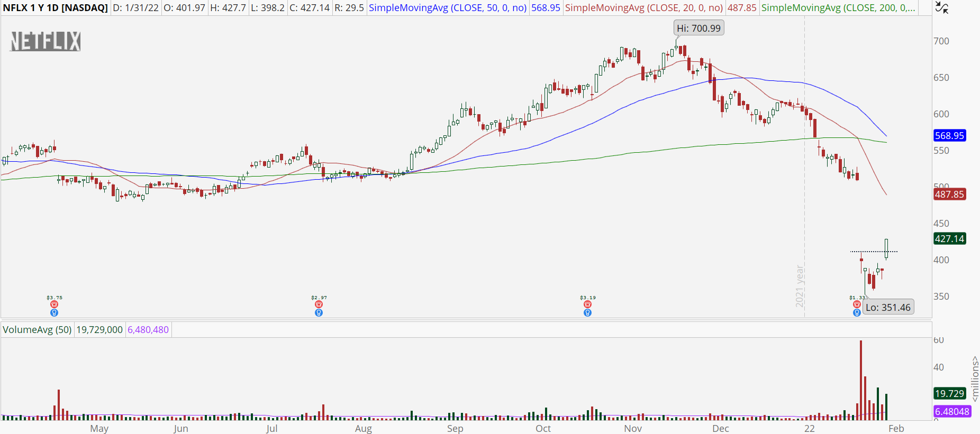Click the Hi: 700.99 price bubble
This screenshot has width=980, height=434.
[699, 28]
